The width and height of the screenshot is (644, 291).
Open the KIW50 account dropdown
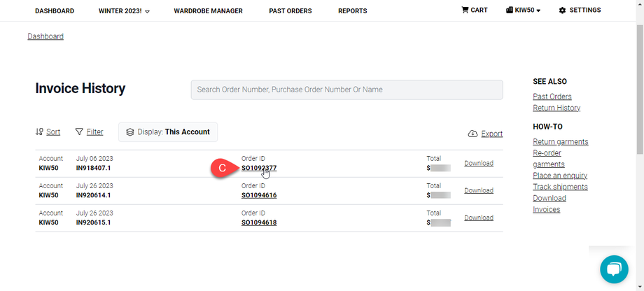(x=523, y=10)
